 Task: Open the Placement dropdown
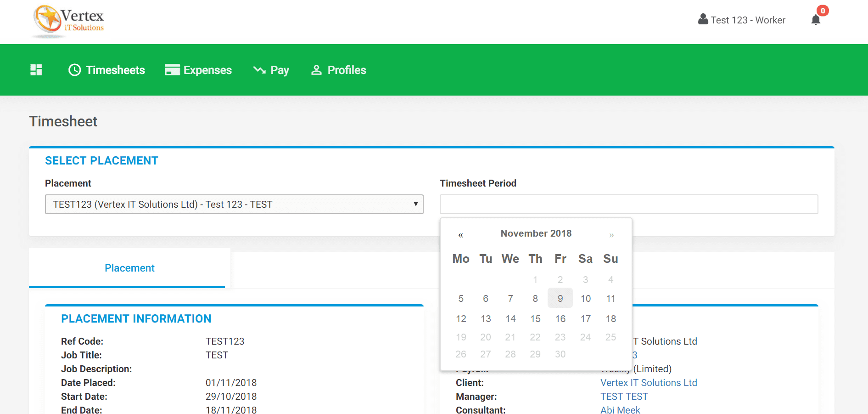click(234, 204)
